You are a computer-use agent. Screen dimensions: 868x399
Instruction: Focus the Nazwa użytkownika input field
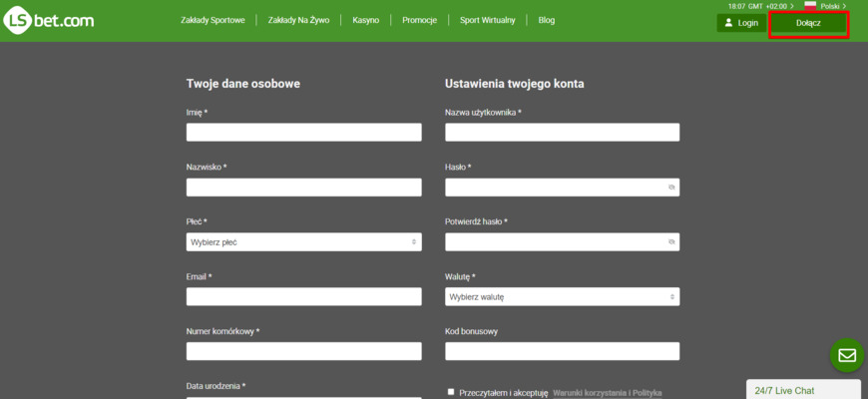[x=563, y=133]
